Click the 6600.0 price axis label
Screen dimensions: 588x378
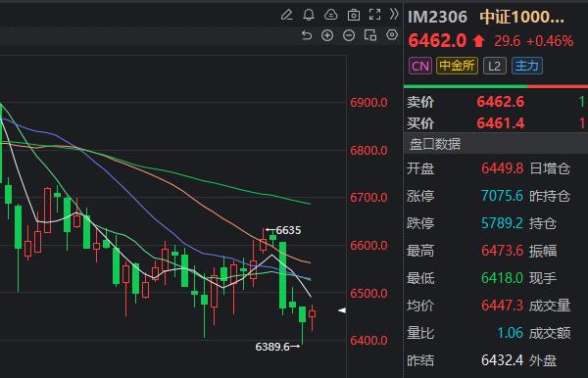point(368,246)
